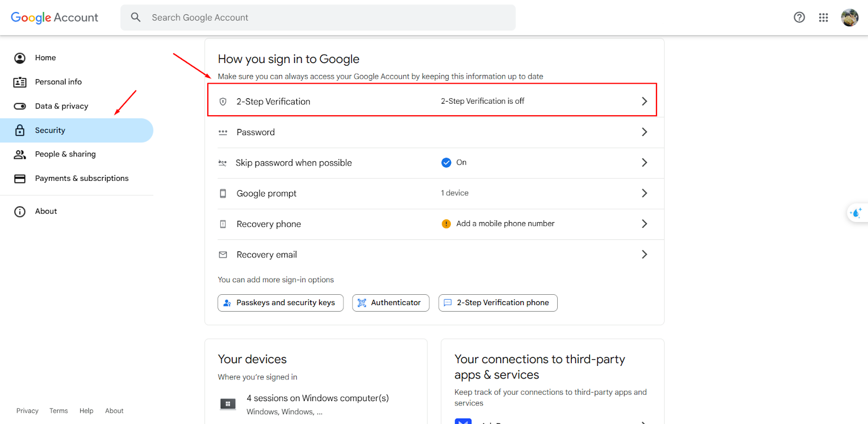Screen dimensions: 868x424
Task: Open the profile avatar picture
Action: [850, 17]
